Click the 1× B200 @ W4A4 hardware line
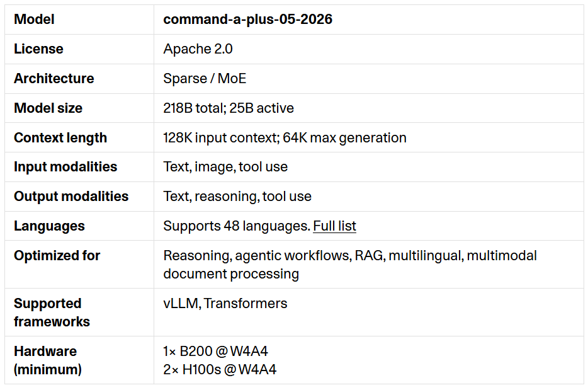Viewport: 588px width, 390px height. click(216, 352)
